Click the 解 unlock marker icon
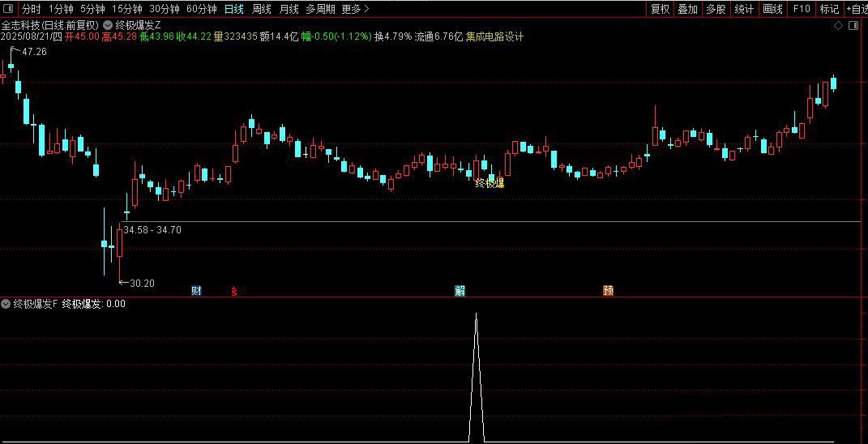 [460, 291]
